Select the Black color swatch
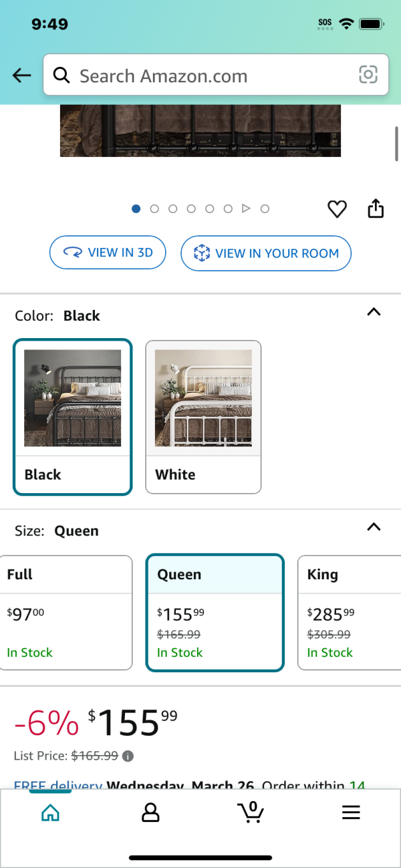The width and height of the screenshot is (401, 868). point(73,417)
